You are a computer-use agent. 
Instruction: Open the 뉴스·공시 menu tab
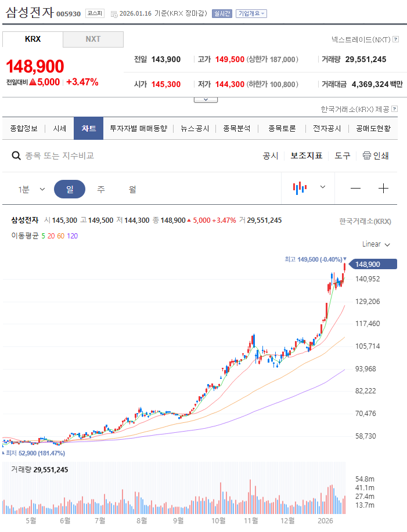coord(195,128)
